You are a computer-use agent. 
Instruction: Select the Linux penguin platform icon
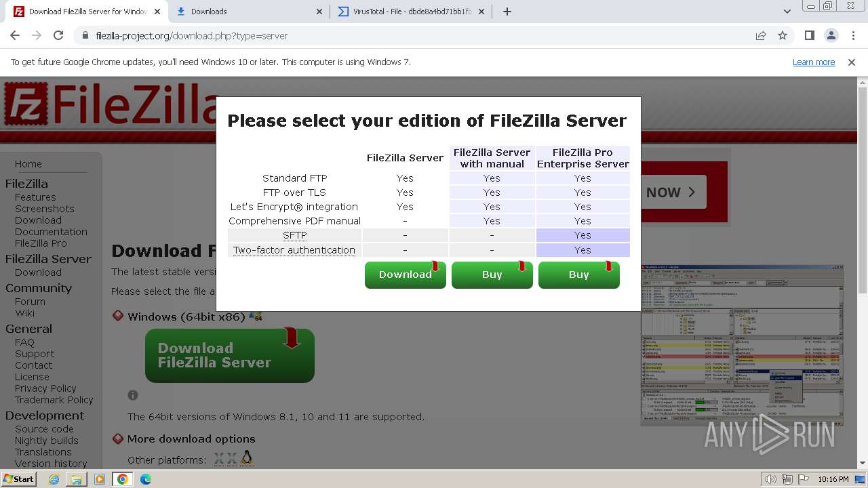(x=247, y=459)
